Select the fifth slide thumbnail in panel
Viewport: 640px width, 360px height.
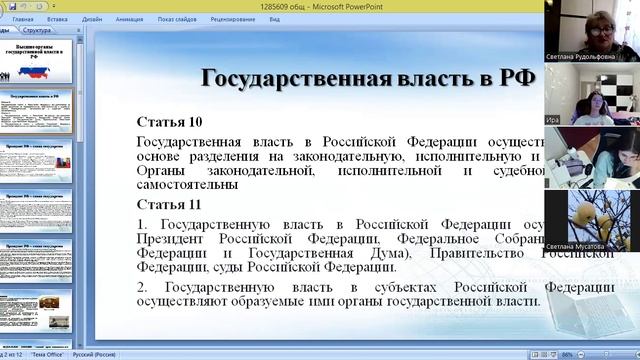click(x=36, y=261)
